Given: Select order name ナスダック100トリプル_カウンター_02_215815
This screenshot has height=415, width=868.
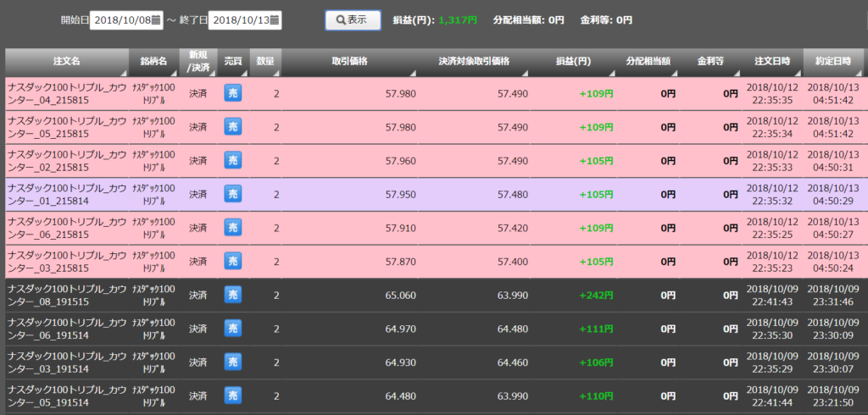Looking at the screenshot, I should coord(67,160).
